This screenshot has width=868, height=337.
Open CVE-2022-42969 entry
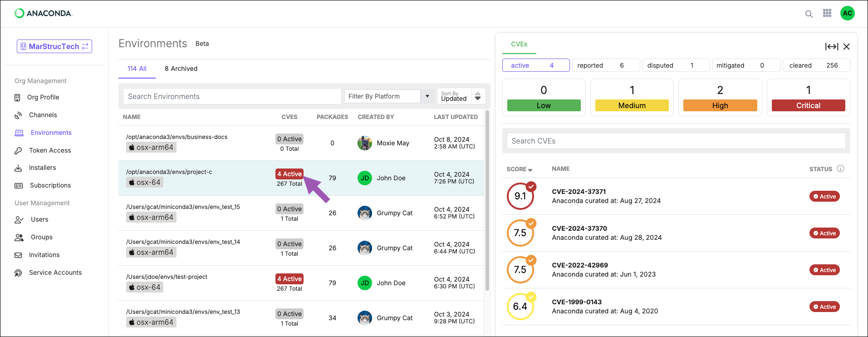click(676, 270)
